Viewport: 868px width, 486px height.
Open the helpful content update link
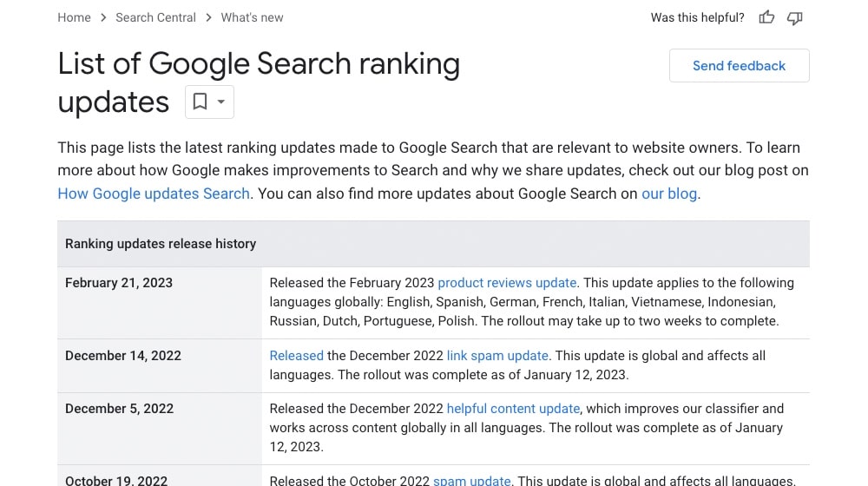[x=513, y=409]
